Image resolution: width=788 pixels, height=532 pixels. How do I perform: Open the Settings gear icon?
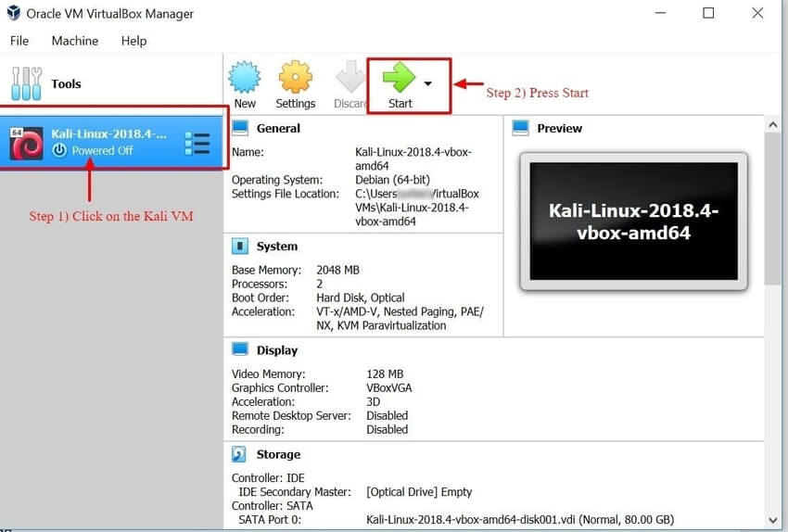[296, 78]
